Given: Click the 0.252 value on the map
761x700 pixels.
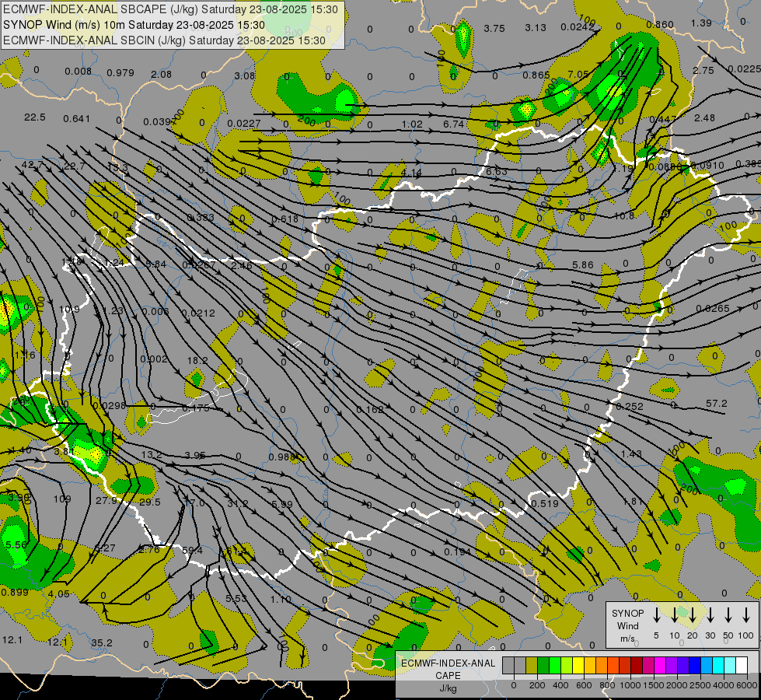Looking at the screenshot, I should pos(630,406).
